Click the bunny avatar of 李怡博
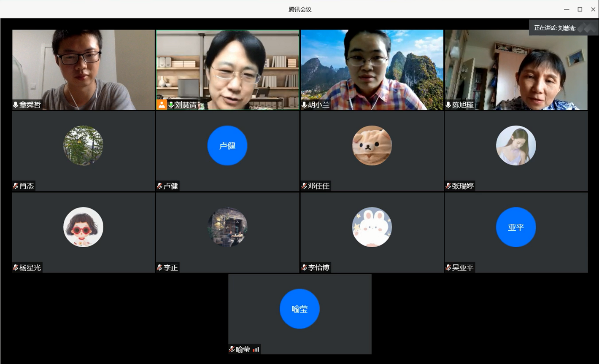The height and width of the screenshot is (364, 599). pos(372,227)
